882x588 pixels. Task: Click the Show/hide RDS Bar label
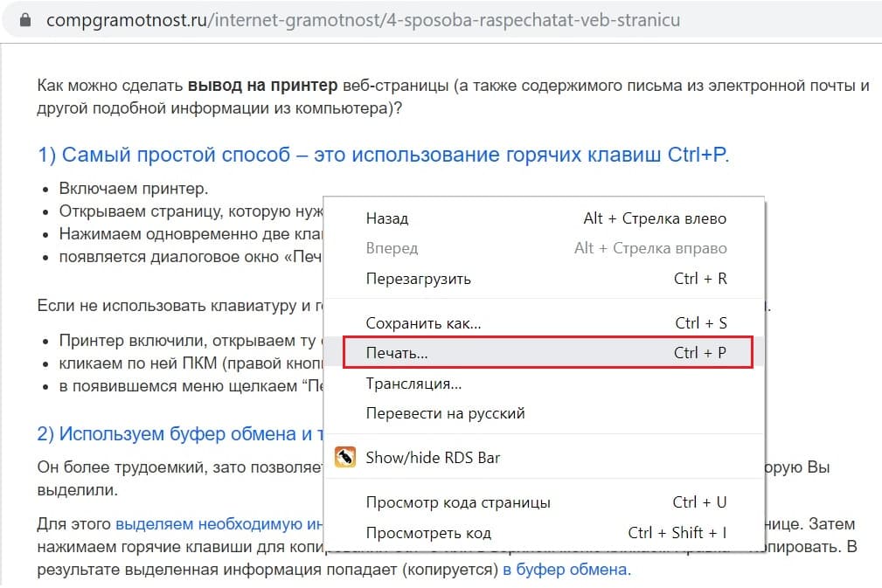click(x=433, y=458)
